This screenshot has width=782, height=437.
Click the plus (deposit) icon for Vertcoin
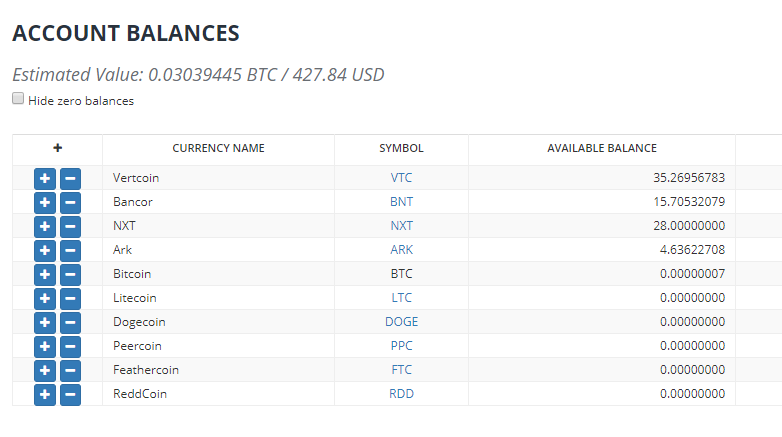[x=45, y=178]
